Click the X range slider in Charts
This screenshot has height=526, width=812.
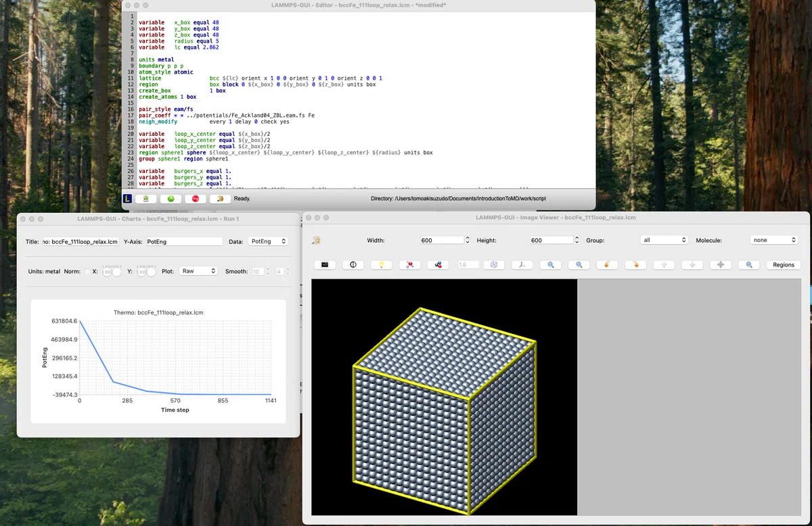112,271
